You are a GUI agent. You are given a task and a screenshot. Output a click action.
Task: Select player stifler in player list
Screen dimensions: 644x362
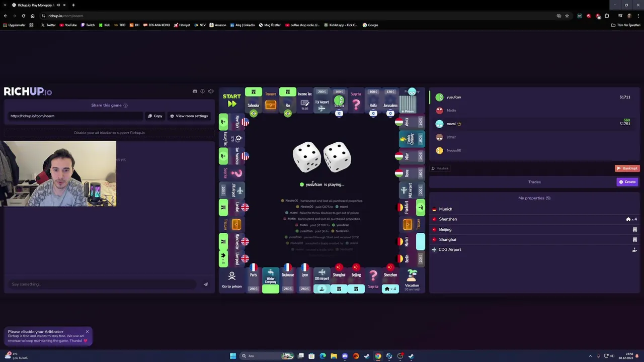[x=534, y=137]
